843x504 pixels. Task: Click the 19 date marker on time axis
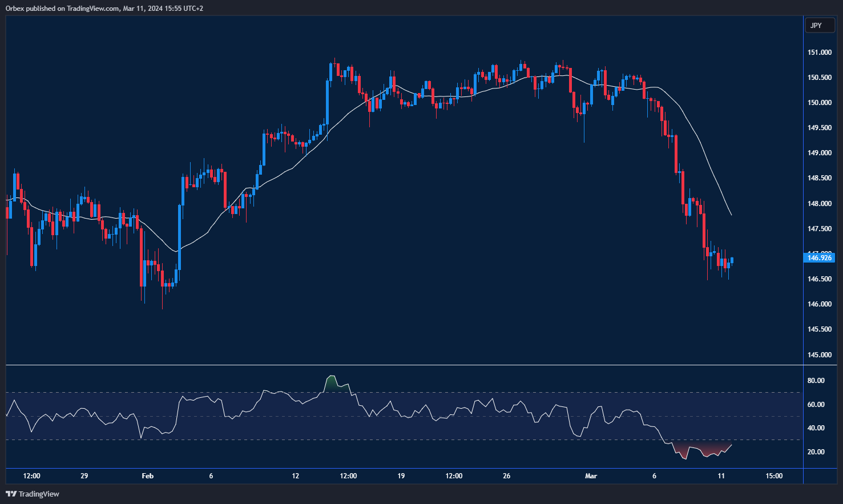click(x=401, y=476)
